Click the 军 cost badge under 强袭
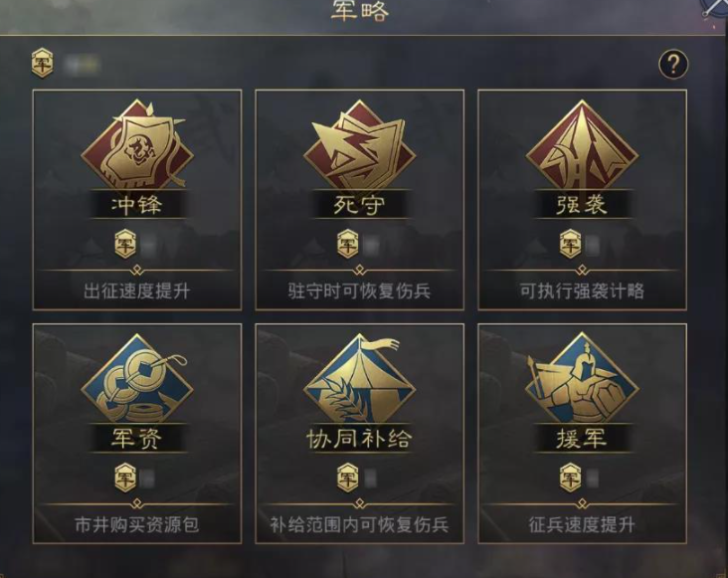728x578 pixels. point(571,244)
